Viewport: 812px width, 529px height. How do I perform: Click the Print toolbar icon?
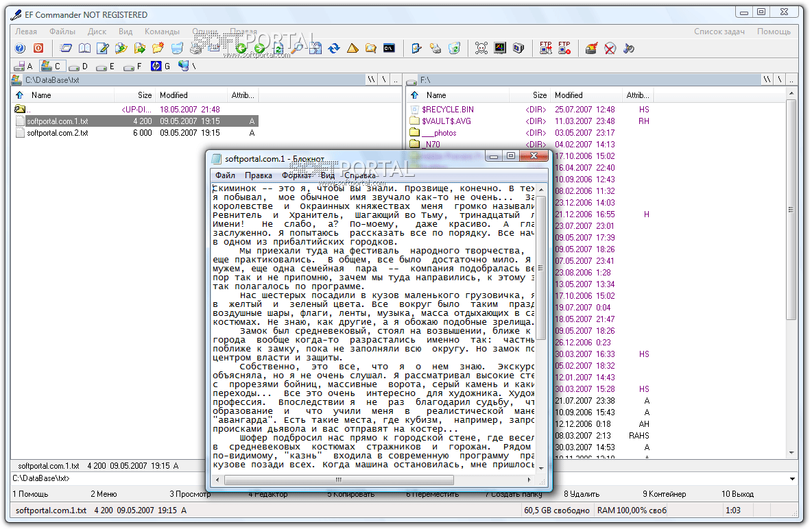[195, 48]
